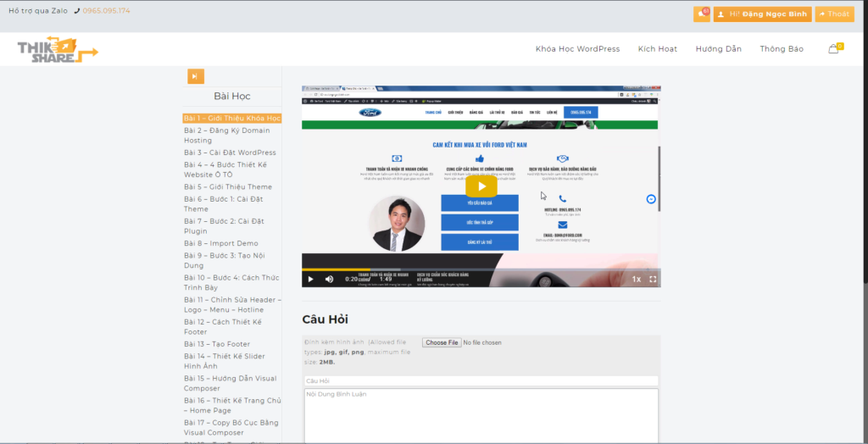The width and height of the screenshot is (868, 444).
Task: Enter fullscreen mode for the video
Action: pyautogui.click(x=653, y=280)
